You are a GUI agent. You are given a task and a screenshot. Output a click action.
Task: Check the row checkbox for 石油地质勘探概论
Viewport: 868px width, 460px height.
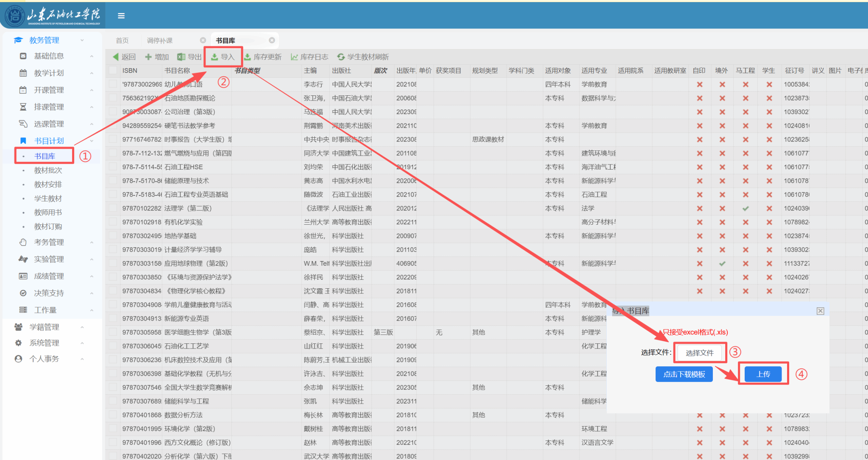tap(113, 98)
